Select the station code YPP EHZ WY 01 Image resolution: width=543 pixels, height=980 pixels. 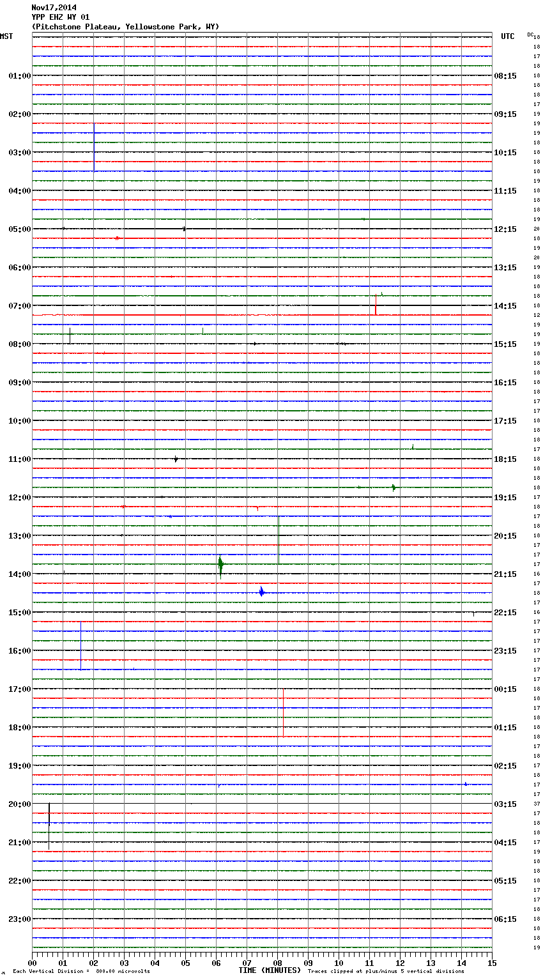point(60,17)
